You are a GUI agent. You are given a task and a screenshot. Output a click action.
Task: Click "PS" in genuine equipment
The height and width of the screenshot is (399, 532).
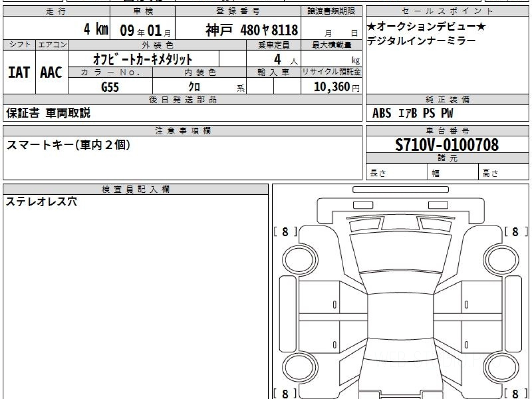point(429,114)
